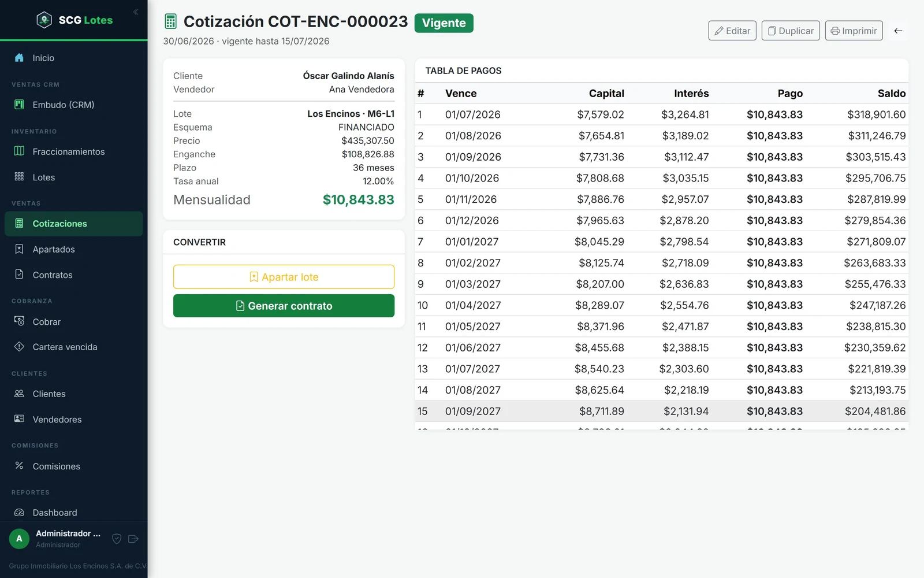The width and height of the screenshot is (924, 578).
Task: Click the Cotizaciones calculator icon in sidebar
Action: [19, 223]
